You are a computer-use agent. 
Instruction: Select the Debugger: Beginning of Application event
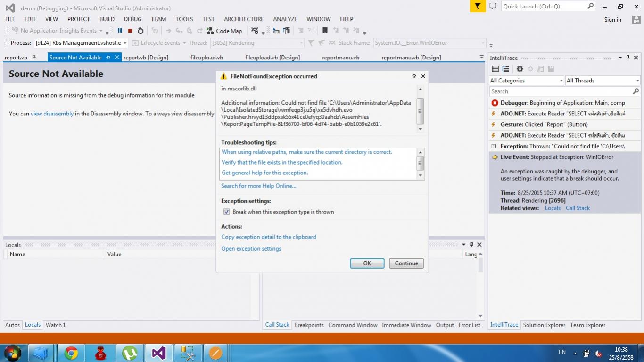pos(564,103)
